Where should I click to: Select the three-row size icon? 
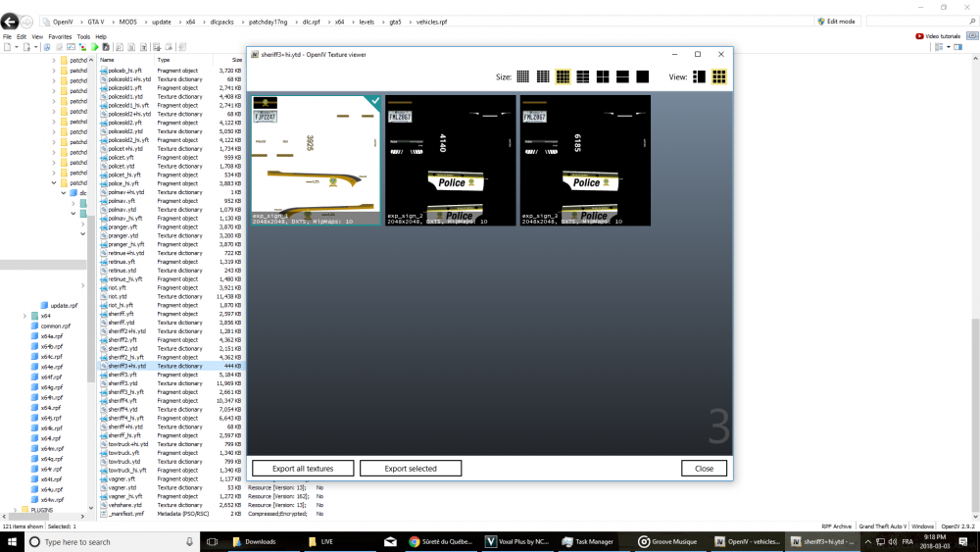pyautogui.click(x=582, y=76)
